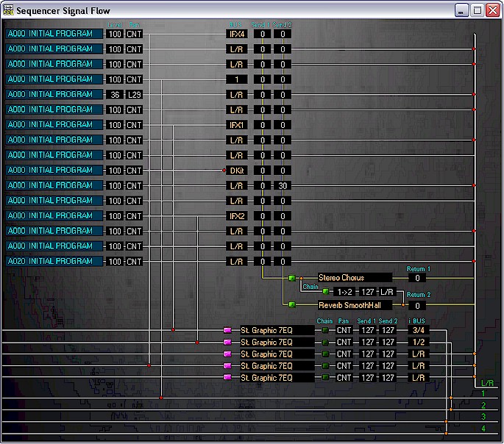Toggle the green Chain switch next to 1->2
The image size is (504, 444).
coord(326,292)
